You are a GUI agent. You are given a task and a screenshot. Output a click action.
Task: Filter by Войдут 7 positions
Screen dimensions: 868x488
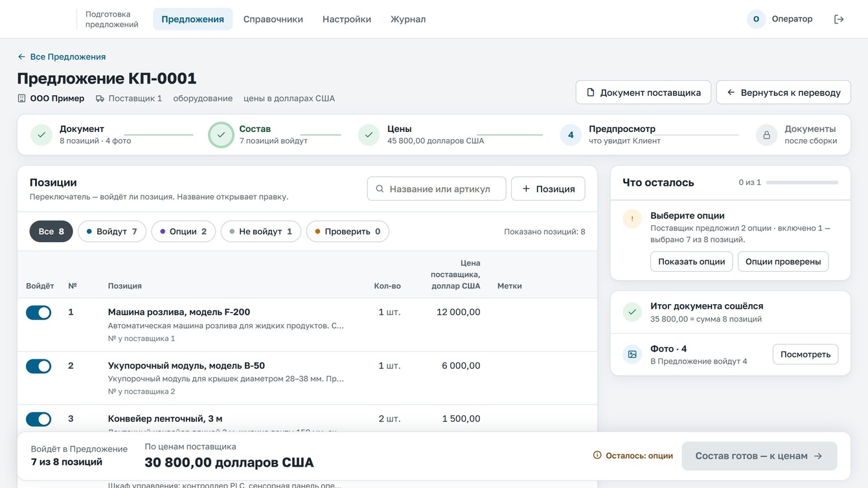point(112,232)
